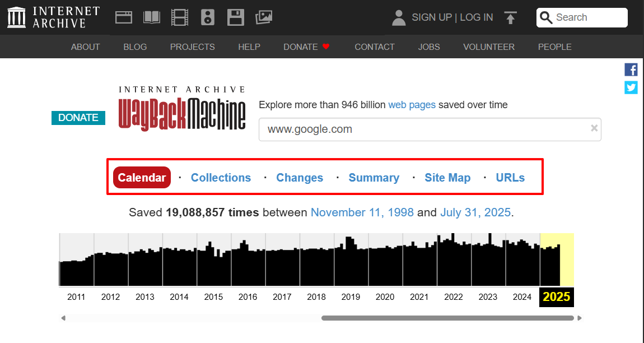Open the VOLUNTEER menu item

[x=489, y=47]
